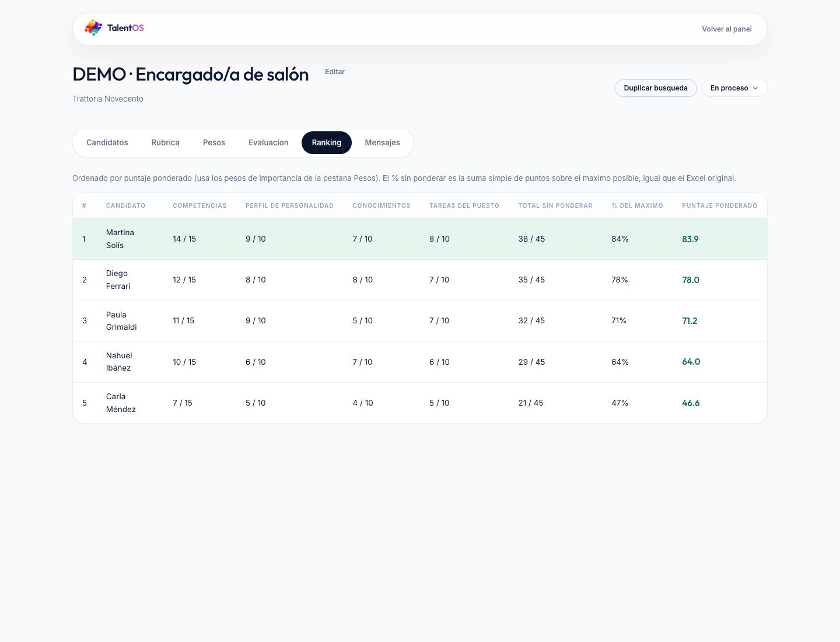Screen dimensions: 840x642
Task: Click the Duplicar busqueda button
Action: pos(656,88)
